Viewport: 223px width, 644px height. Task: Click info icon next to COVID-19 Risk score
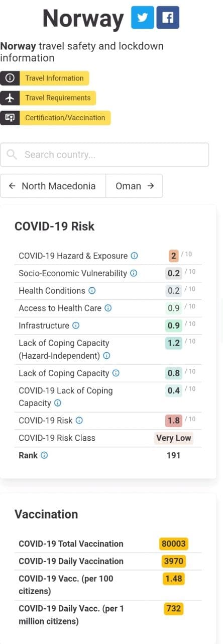(79, 421)
